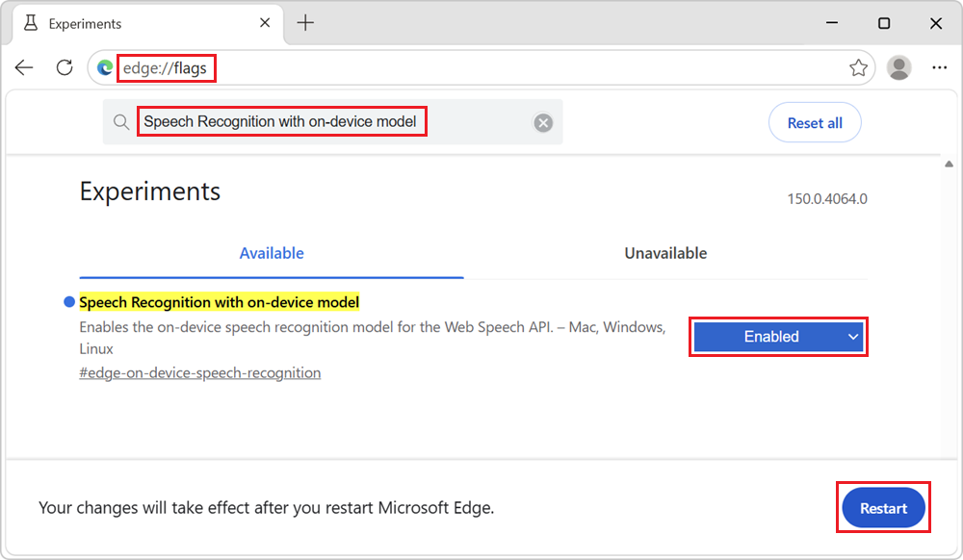Open Settings and more ellipsis menu
This screenshot has height=560, width=963.
(940, 67)
